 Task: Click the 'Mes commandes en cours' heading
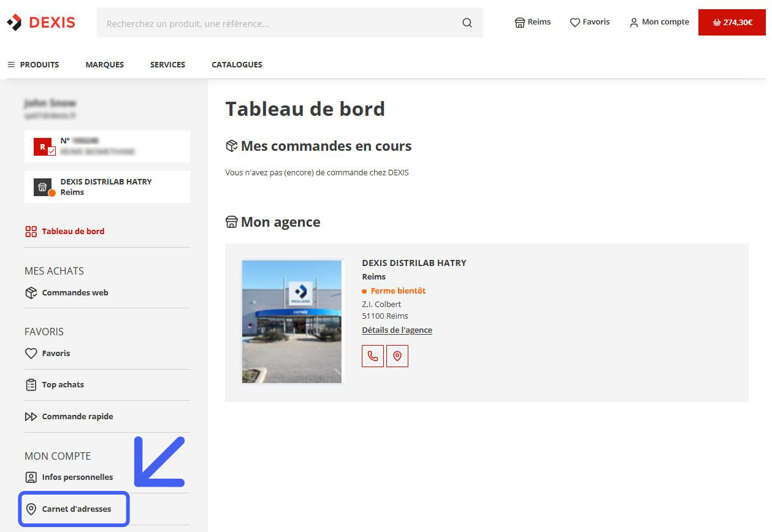coord(326,146)
